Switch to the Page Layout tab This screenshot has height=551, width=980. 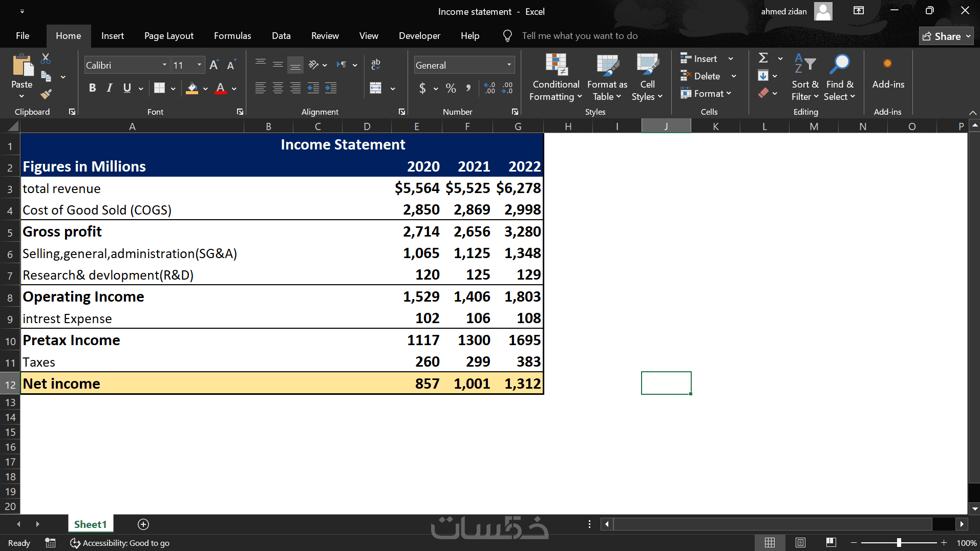tap(168, 36)
